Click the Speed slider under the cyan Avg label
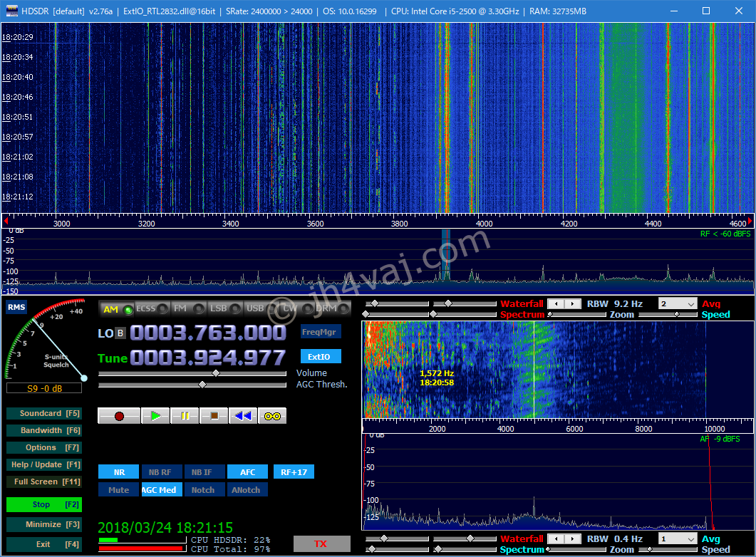Screen dimensions: 756x557 668,549
